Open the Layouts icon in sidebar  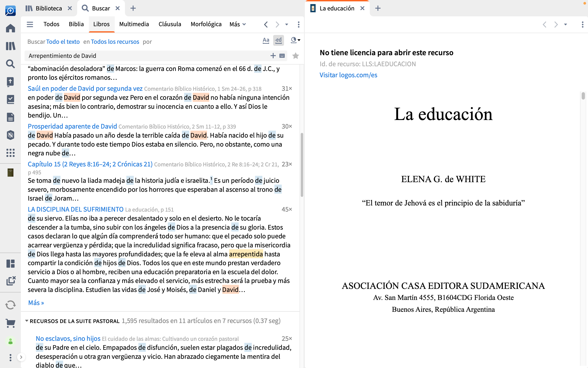[10, 264]
